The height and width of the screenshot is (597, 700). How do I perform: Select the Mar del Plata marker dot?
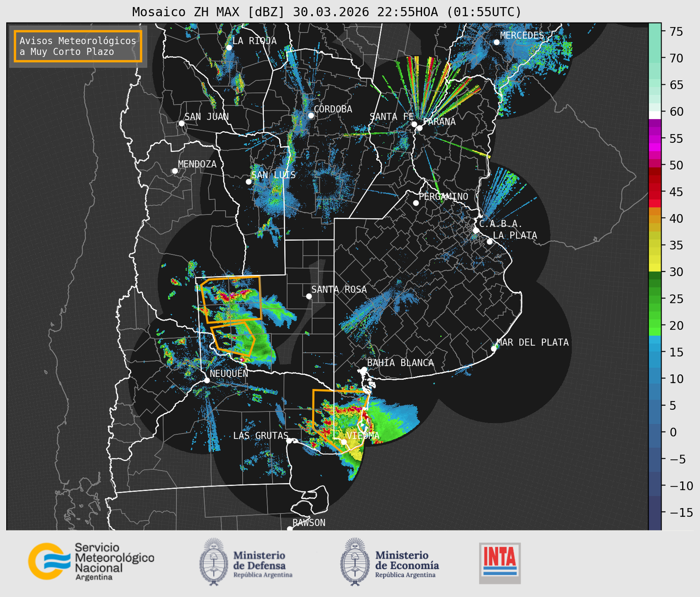click(494, 349)
